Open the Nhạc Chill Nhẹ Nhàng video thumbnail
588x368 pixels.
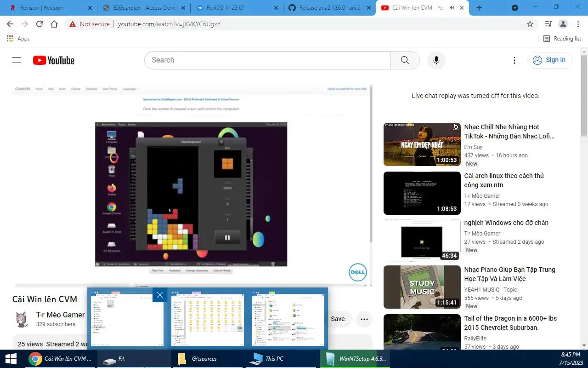click(422, 144)
